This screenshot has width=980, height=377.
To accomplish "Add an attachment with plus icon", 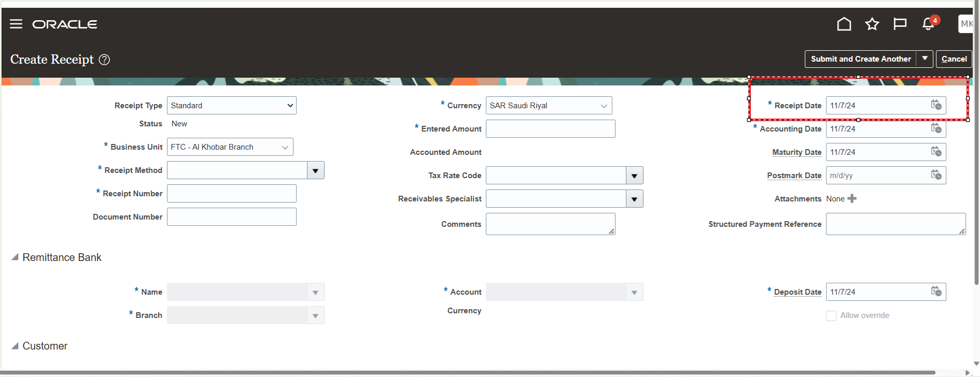I will pos(852,198).
